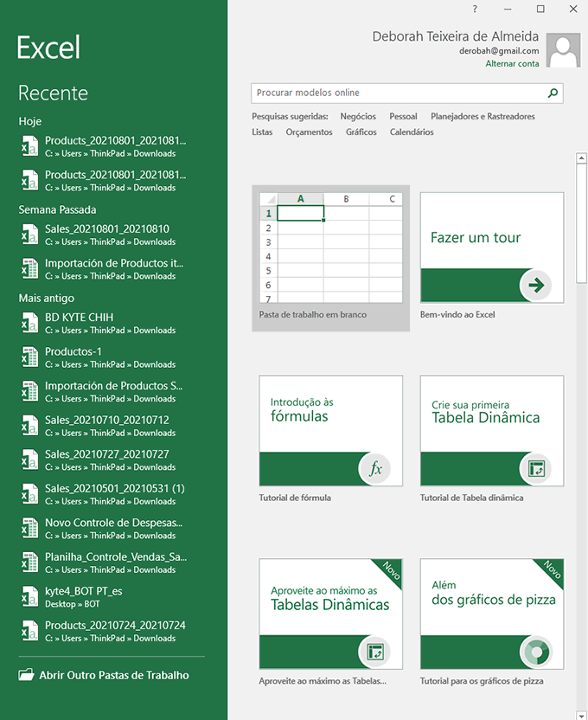Click scrollbar down arrow in templates pane
This screenshot has height=720, width=588.
(x=582, y=715)
